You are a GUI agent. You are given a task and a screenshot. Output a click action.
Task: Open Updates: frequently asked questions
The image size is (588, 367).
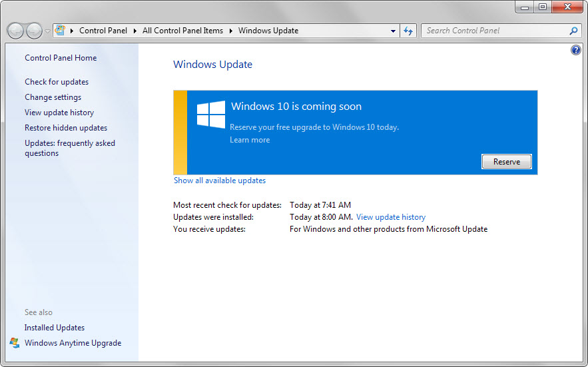[70, 149]
